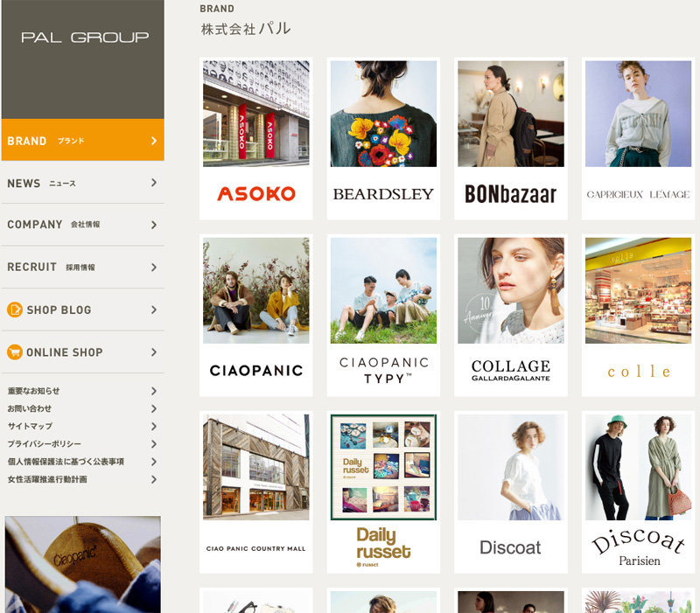Open the 個人情報保護法に基づく公表事項 link
This screenshot has height=613, width=700.
tap(66, 462)
